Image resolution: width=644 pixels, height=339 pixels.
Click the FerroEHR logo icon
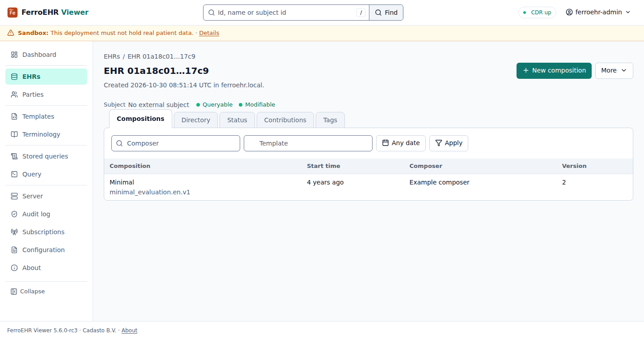click(x=13, y=13)
